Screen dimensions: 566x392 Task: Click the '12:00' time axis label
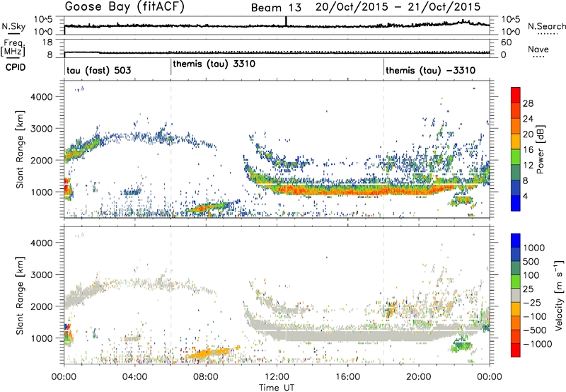277,376
